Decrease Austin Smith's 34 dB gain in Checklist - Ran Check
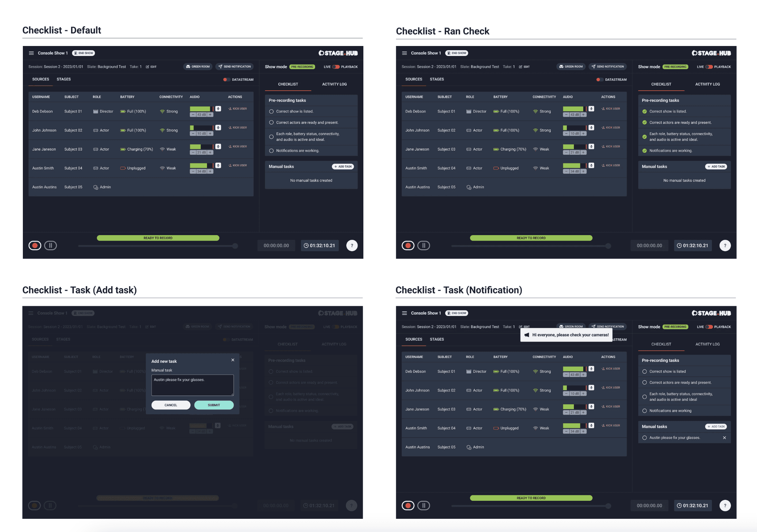This screenshot has width=757, height=532. click(x=566, y=171)
